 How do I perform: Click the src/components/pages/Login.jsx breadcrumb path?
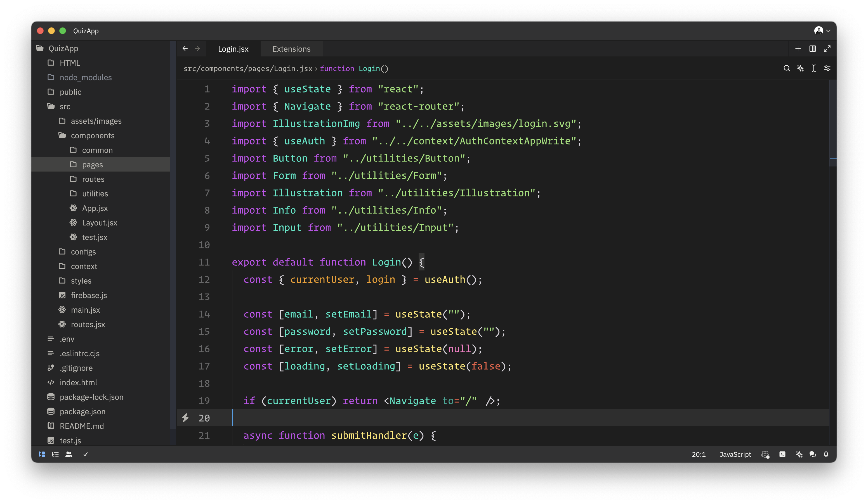coord(248,68)
